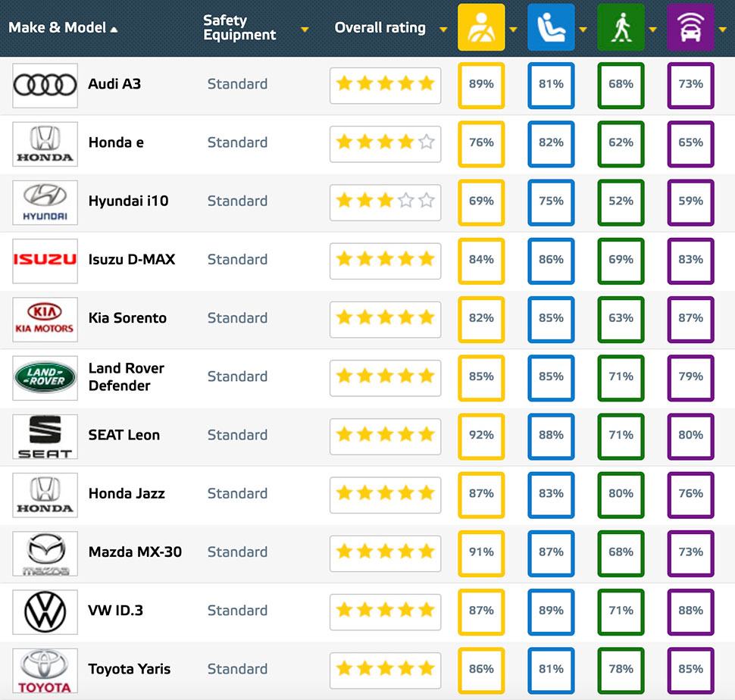Open dropdown arrow beside purple Safety Assist icon
This screenshot has width=735, height=700.
pyautogui.click(x=722, y=30)
